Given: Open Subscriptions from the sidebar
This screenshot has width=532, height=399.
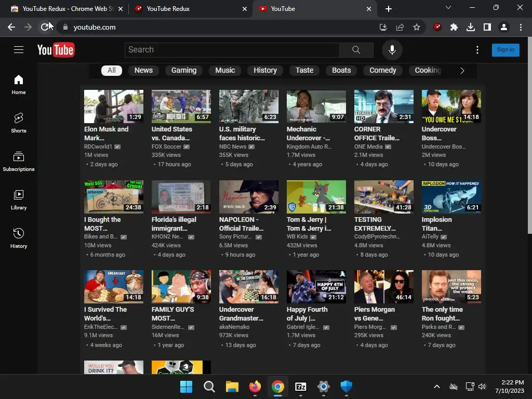Looking at the screenshot, I should (x=19, y=162).
